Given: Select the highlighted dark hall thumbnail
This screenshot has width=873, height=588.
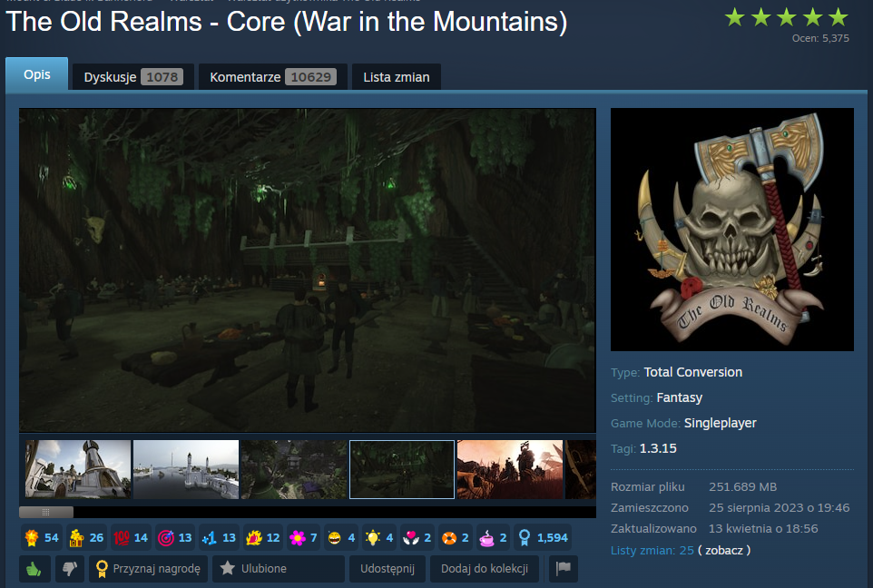Looking at the screenshot, I should (402, 469).
